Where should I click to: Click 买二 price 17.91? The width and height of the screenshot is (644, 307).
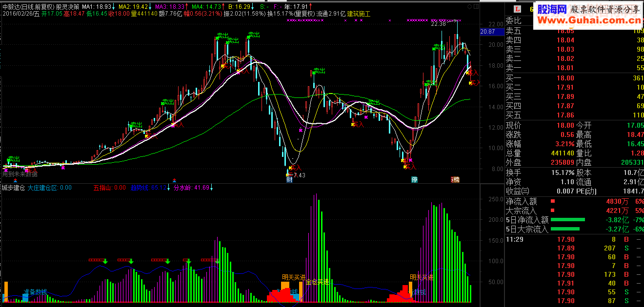click(566, 87)
